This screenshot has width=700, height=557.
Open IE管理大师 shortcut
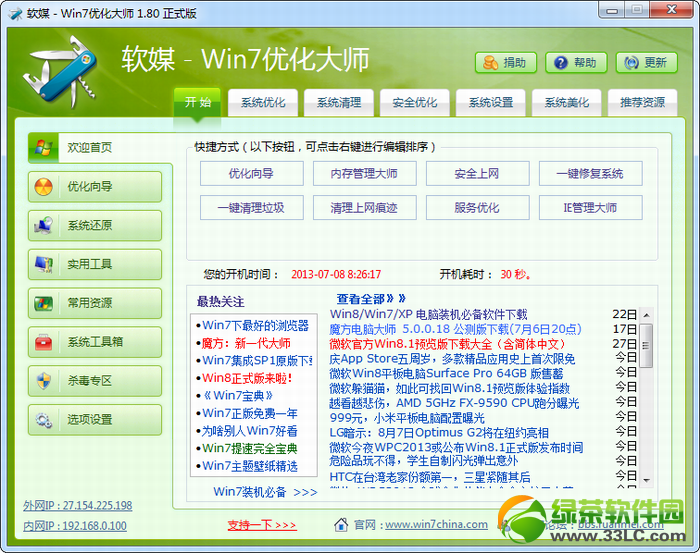pos(591,208)
